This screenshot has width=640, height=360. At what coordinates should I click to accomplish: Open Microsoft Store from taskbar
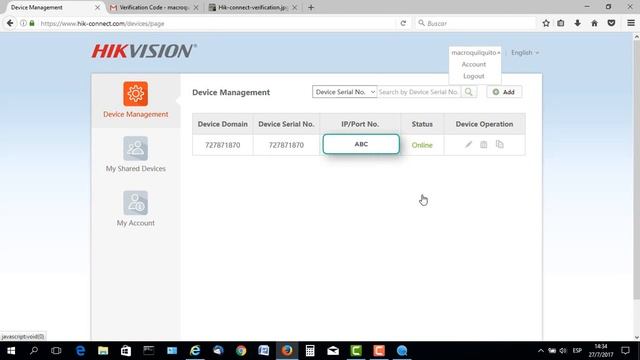tap(126, 351)
